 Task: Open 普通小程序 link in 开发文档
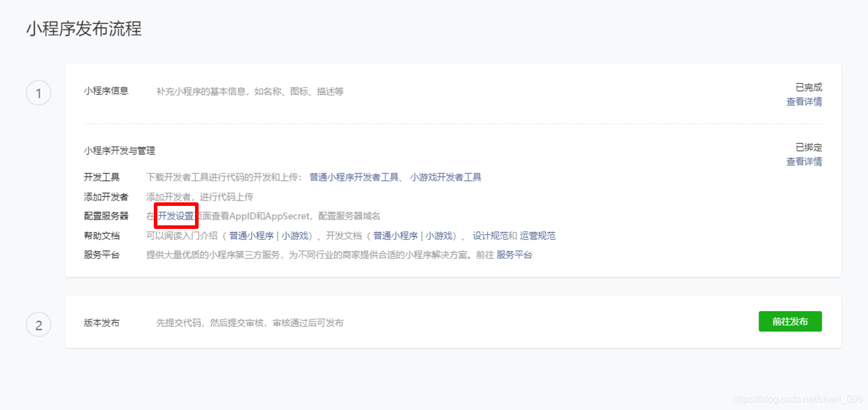coord(395,235)
